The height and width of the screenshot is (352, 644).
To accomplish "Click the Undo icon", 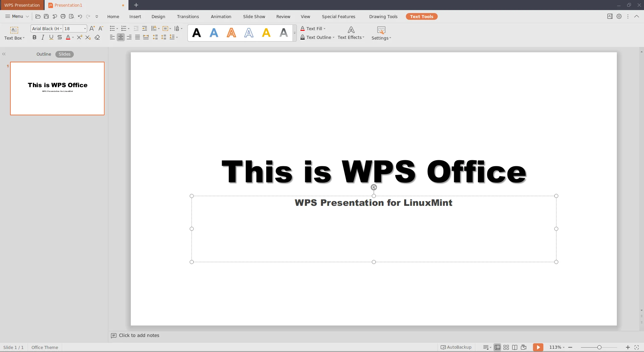I will (80, 16).
